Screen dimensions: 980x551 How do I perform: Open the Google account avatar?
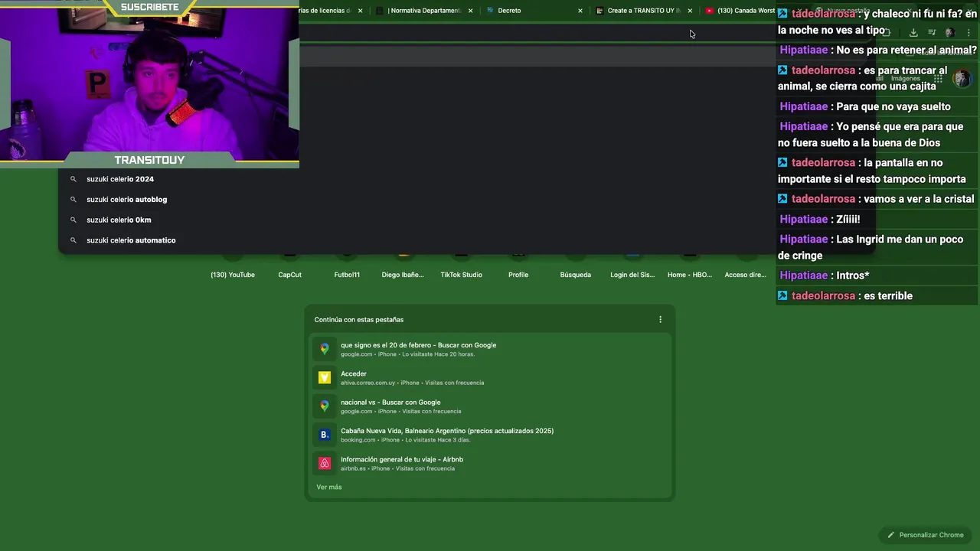(x=962, y=78)
